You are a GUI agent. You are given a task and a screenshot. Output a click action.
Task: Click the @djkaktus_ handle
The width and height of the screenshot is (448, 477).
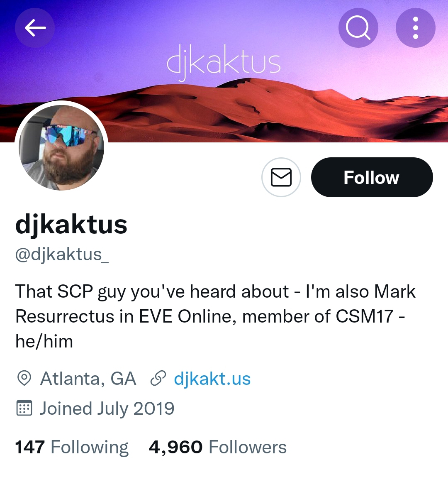[x=62, y=254]
